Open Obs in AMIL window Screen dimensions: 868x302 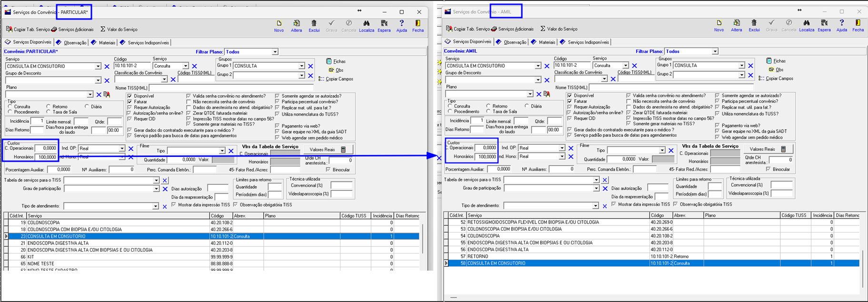(776, 69)
